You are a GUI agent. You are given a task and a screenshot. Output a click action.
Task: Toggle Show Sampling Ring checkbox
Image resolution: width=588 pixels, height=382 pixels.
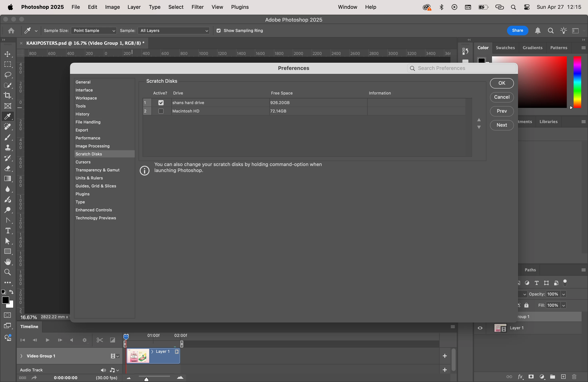[218, 31]
